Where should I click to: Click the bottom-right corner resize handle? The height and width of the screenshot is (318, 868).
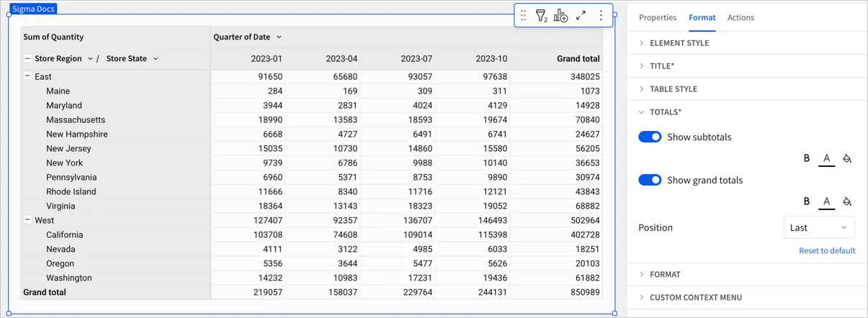pyautogui.click(x=614, y=313)
